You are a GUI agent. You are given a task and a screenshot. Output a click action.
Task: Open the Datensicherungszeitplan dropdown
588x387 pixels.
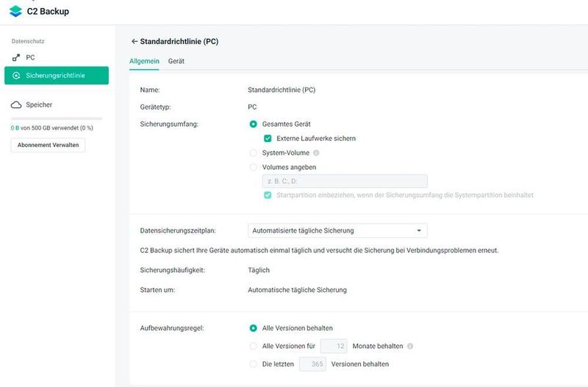[337, 231]
